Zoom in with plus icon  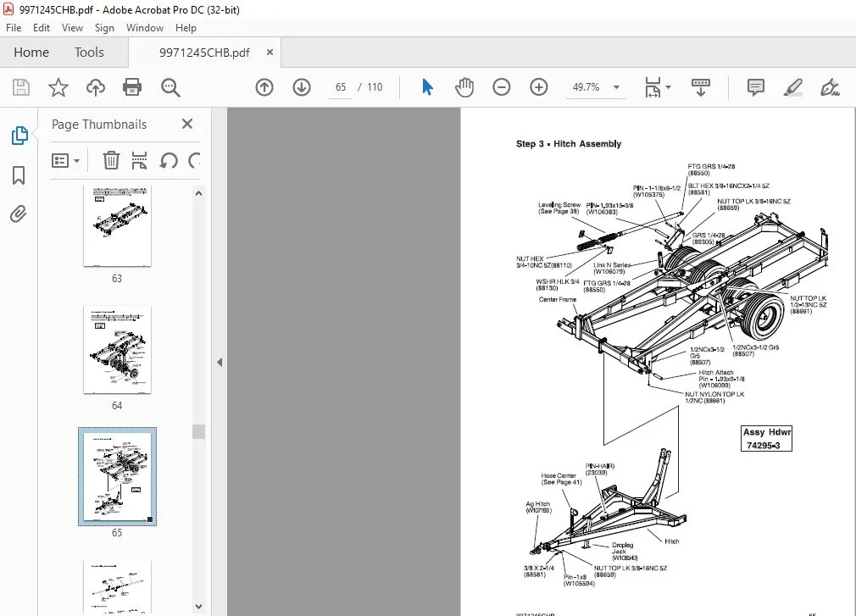[x=538, y=87]
